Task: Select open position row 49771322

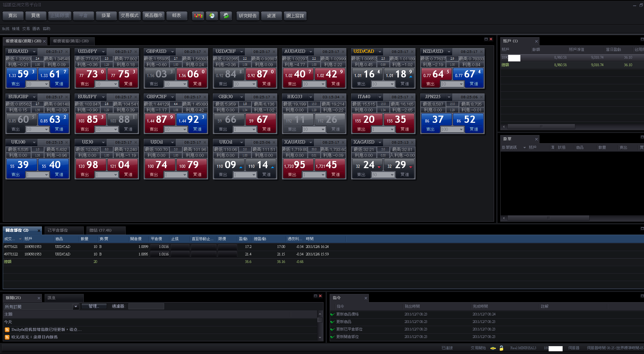Action: click(323, 254)
